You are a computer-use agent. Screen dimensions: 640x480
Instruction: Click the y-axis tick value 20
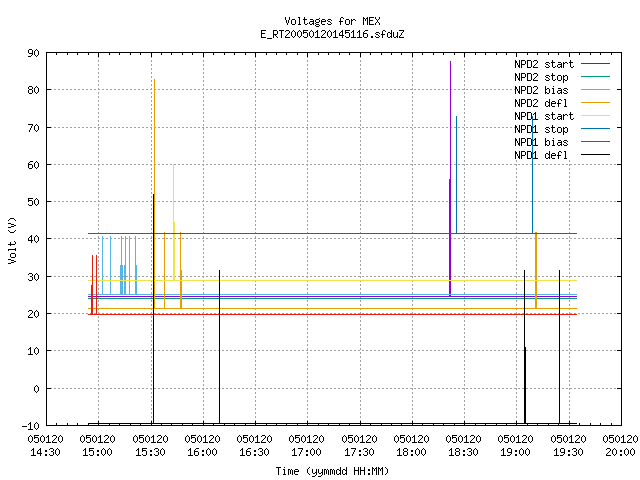coord(33,314)
